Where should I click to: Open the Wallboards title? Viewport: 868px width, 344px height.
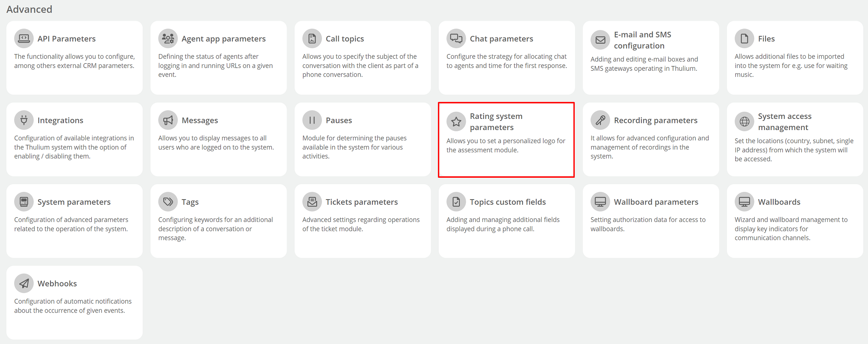tap(779, 202)
